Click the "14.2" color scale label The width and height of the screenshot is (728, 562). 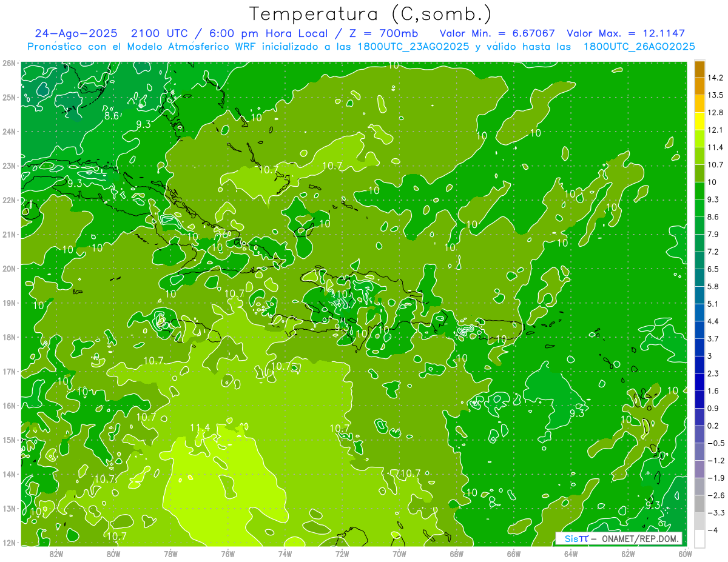point(714,78)
